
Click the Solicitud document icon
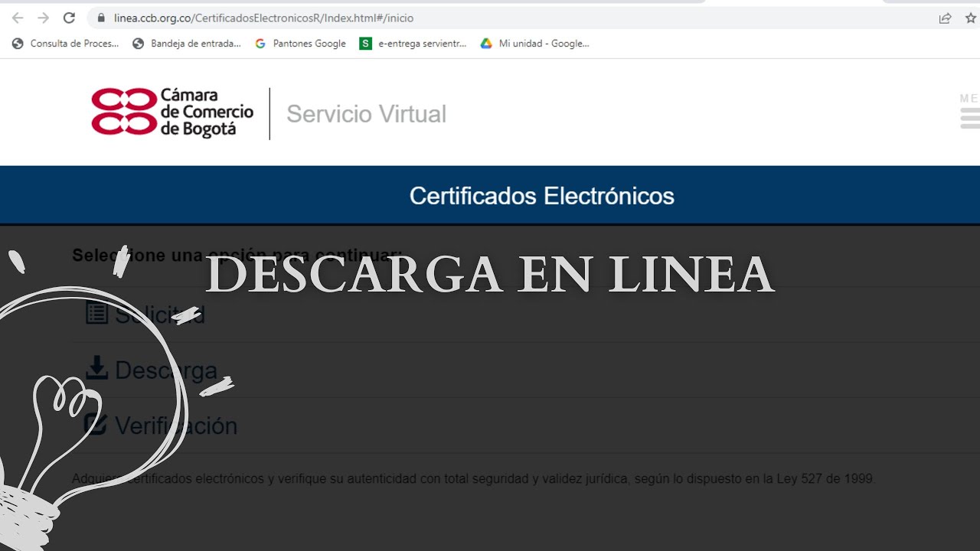[96, 312]
